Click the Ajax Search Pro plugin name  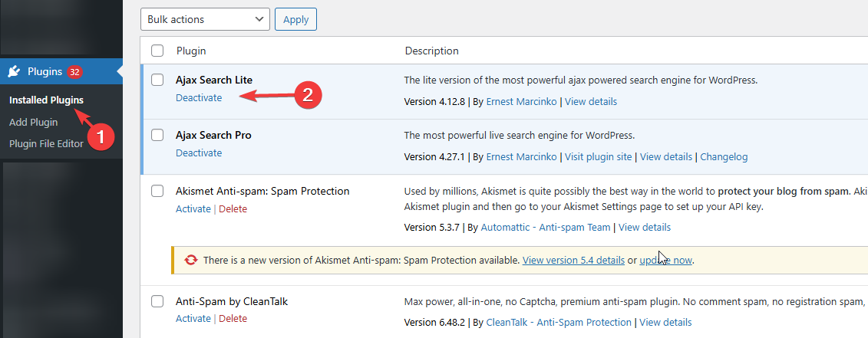(213, 136)
